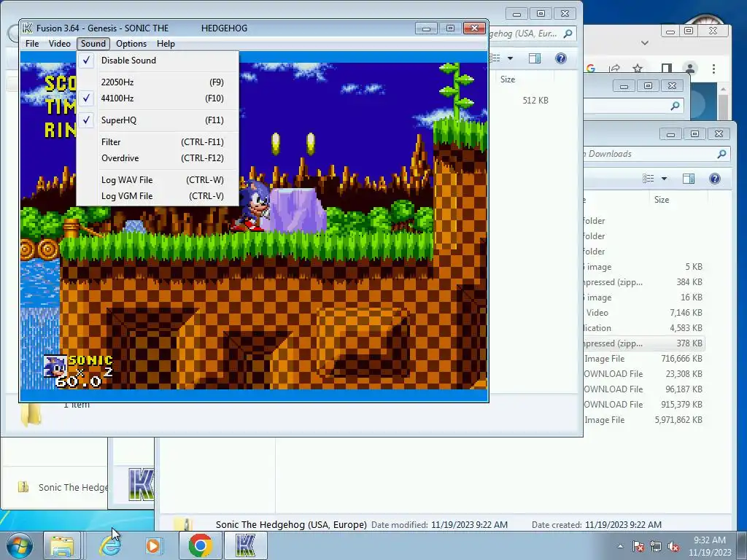This screenshot has height=560, width=747.
Task: Enable the sound Filter option
Action: [158, 142]
